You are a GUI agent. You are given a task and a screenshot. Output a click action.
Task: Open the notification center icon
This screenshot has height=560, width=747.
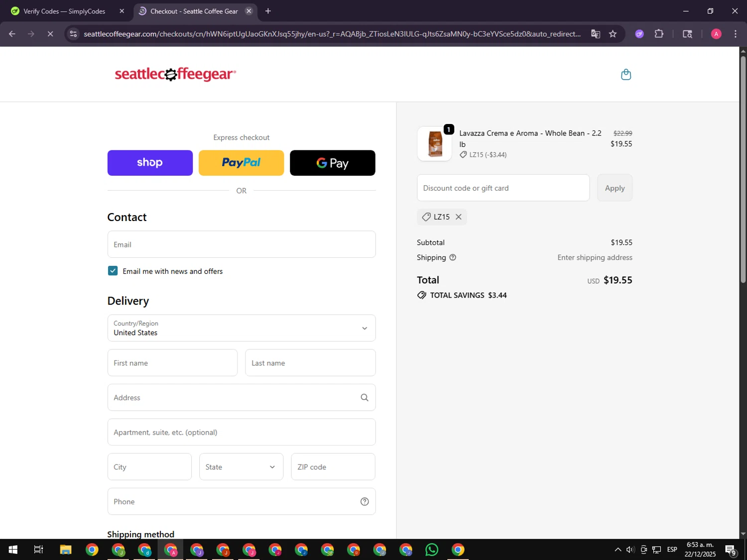pyautogui.click(x=731, y=550)
